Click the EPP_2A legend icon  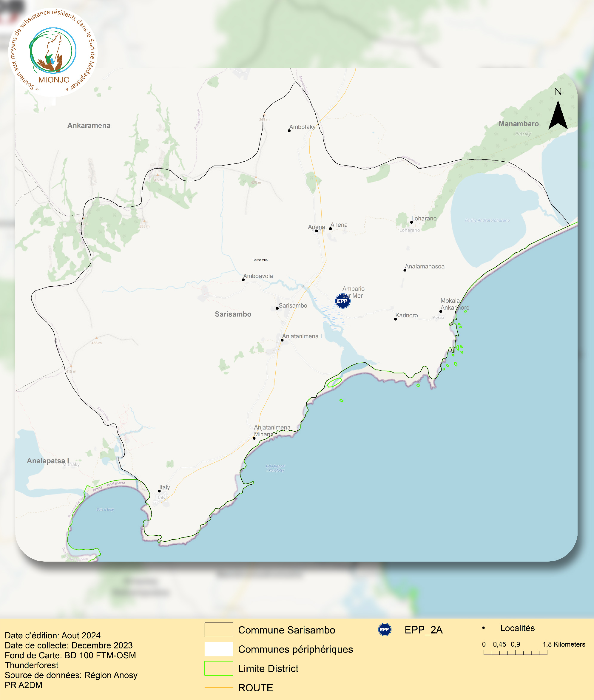click(385, 629)
